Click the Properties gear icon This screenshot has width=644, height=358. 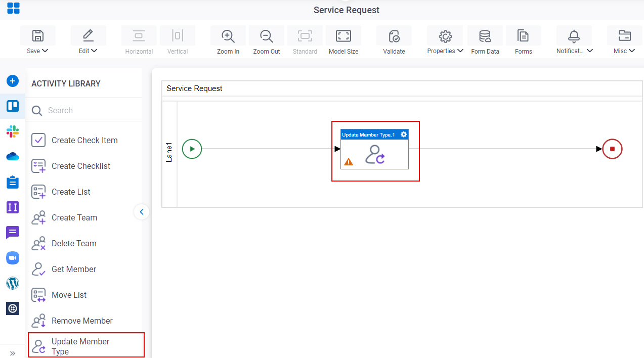click(x=445, y=36)
